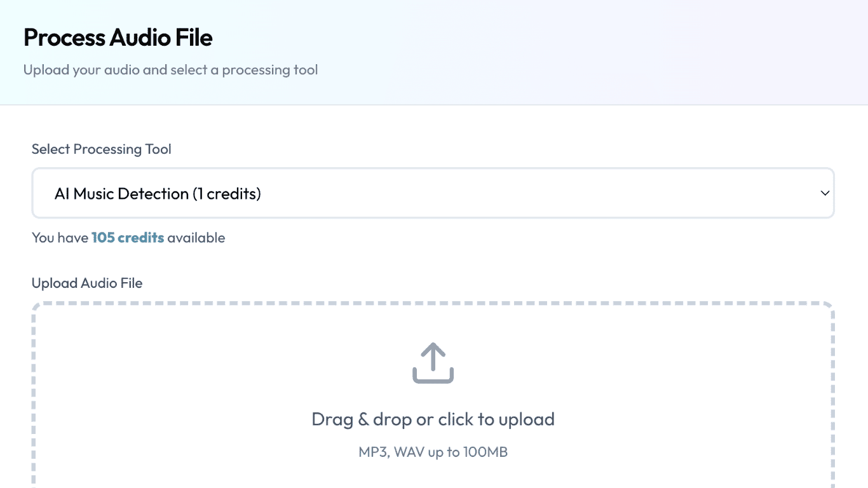The image size is (868, 488).
Task: Click the Upload Audio File label
Action: [87, 283]
